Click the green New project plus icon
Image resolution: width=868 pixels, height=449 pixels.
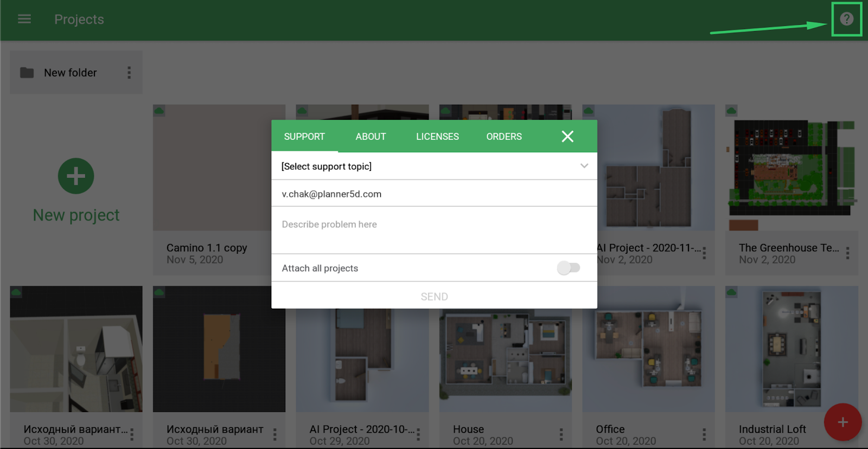pyautogui.click(x=76, y=176)
